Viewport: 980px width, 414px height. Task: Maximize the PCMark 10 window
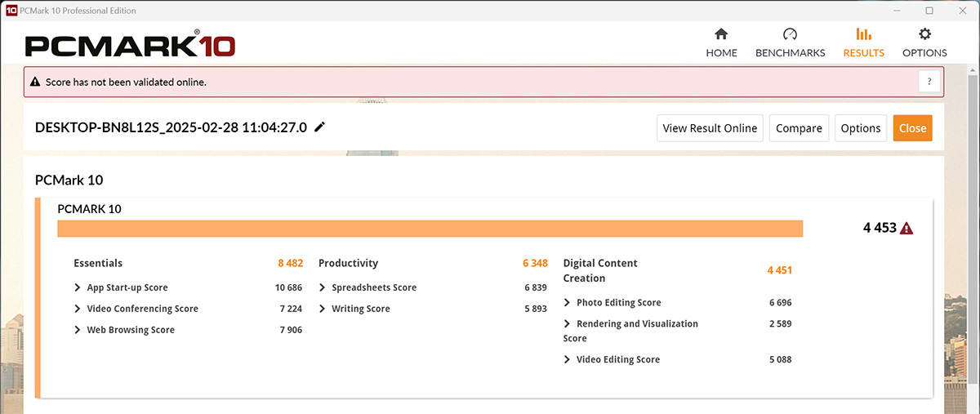click(x=929, y=11)
